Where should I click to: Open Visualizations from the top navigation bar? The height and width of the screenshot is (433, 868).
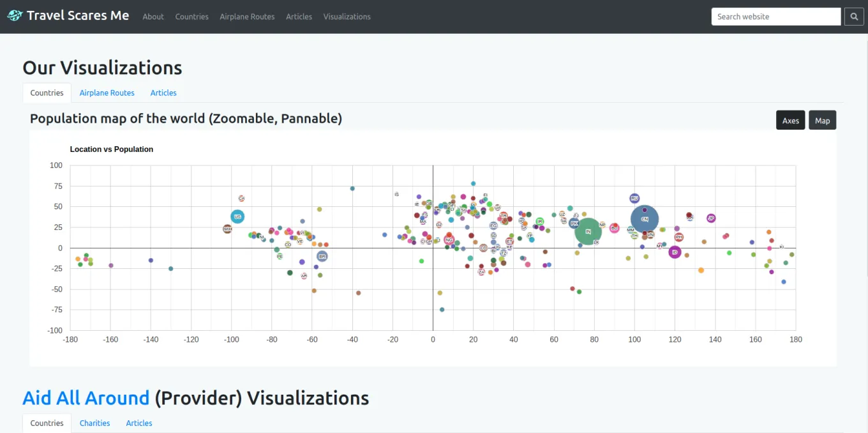pyautogui.click(x=347, y=17)
